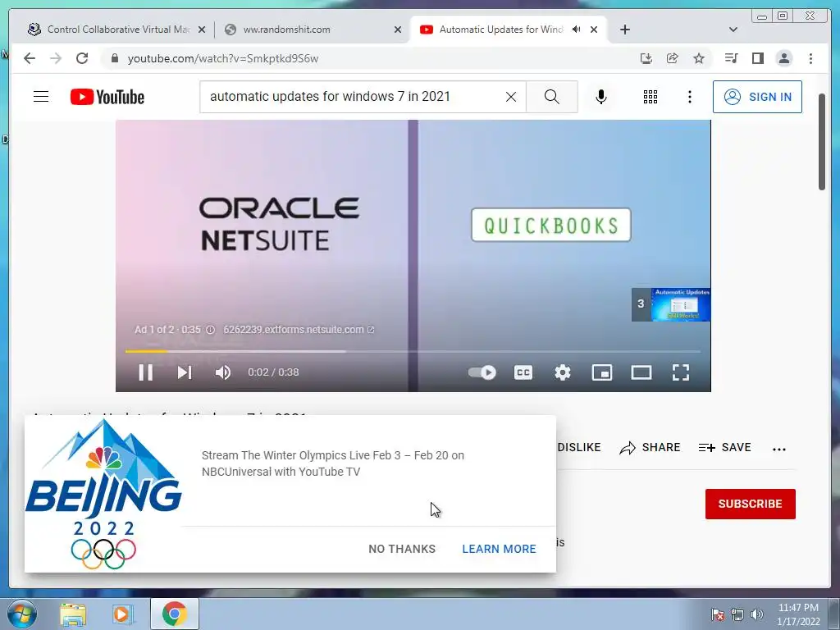Close the Control Collaborative Virtual Machine tab
The height and width of the screenshot is (630, 840).
point(202,30)
